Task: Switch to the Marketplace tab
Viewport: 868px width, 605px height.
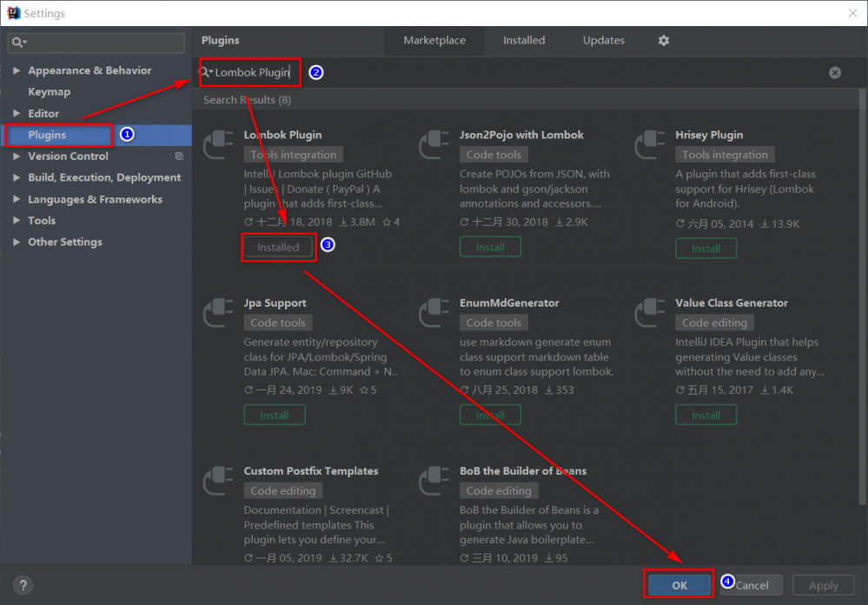Action: click(x=434, y=41)
